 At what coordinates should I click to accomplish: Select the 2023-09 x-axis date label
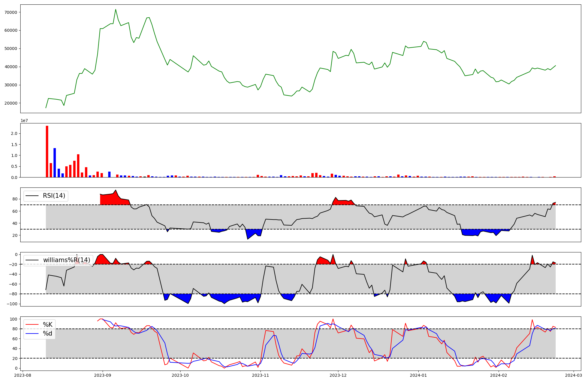[x=103, y=375]
